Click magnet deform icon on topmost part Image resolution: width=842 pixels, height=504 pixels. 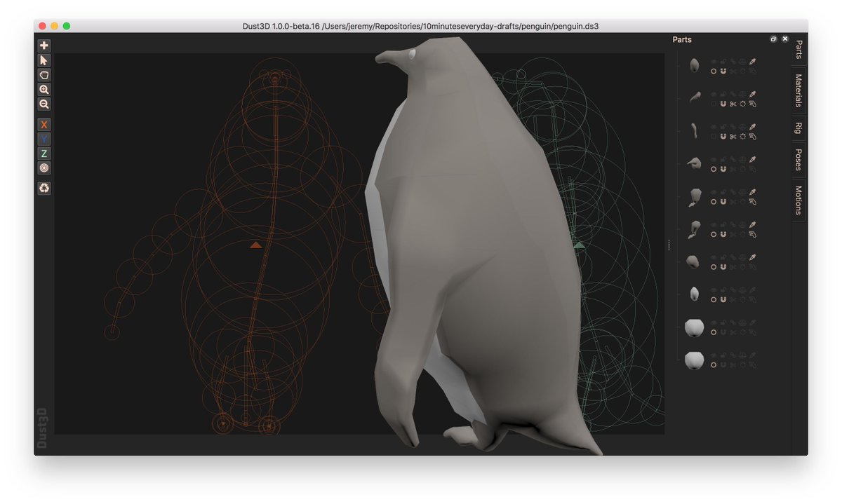(723, 71)
